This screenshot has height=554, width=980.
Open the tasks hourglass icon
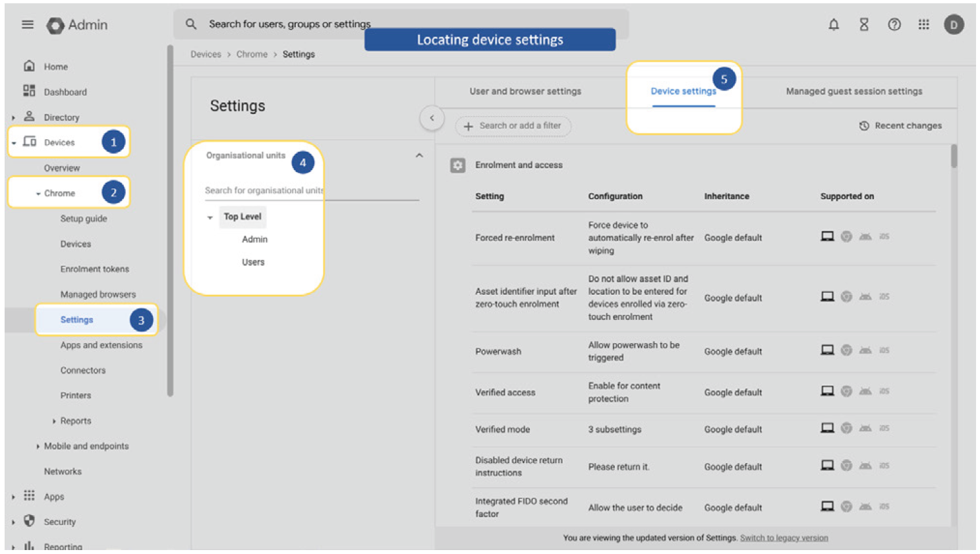(x=864, y=24)
